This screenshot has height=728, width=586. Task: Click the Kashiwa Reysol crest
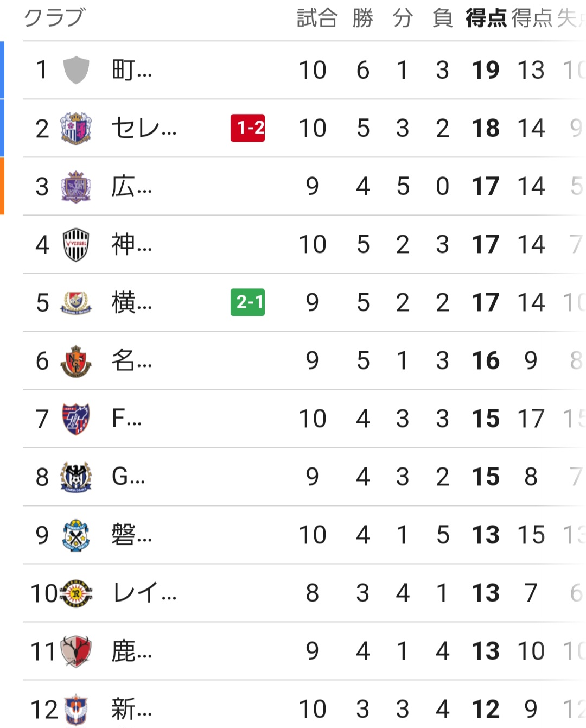pos(76,593)
